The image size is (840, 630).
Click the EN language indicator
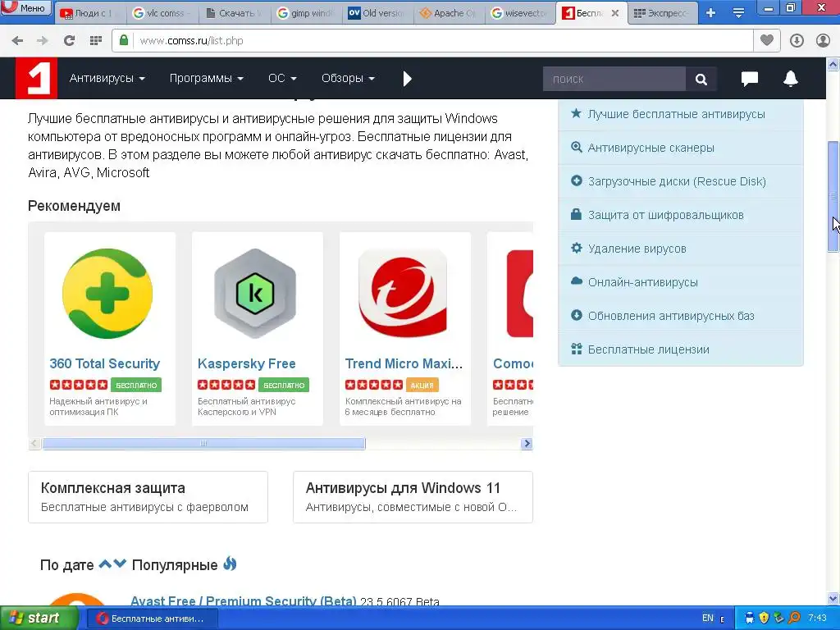coord(708,619)
